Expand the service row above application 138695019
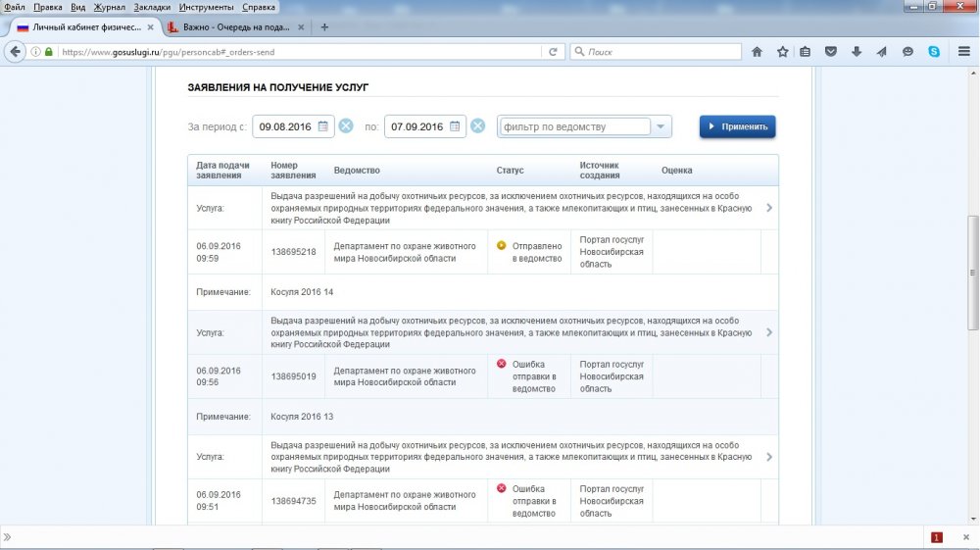Screen dimensions: 980x550 (768, 332)
